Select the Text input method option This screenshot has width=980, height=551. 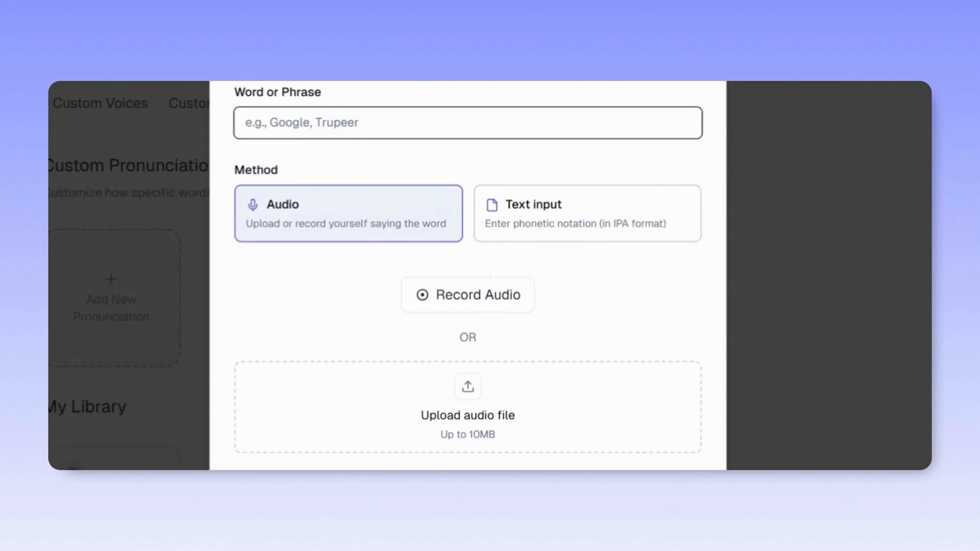click(x=587, y=213)
